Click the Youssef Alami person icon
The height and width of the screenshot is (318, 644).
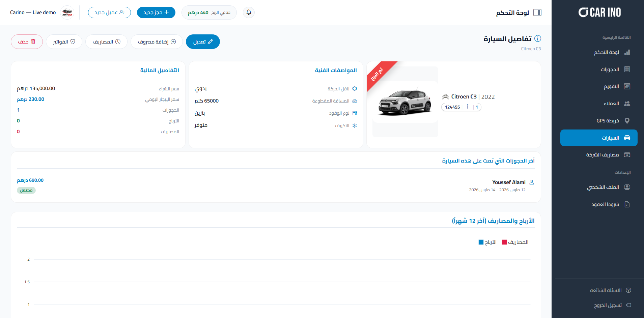[x=532, y=182]
